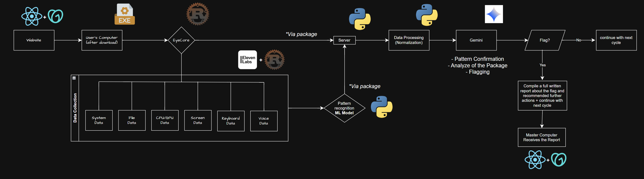The height and width of the screenshot is (179, 644).
Task: Click the teal G logo above the Website box
Action: tap(55, 16)
